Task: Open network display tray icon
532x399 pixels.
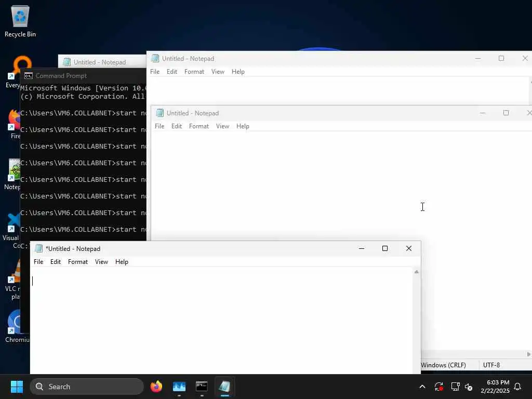Action: (455, 387)
